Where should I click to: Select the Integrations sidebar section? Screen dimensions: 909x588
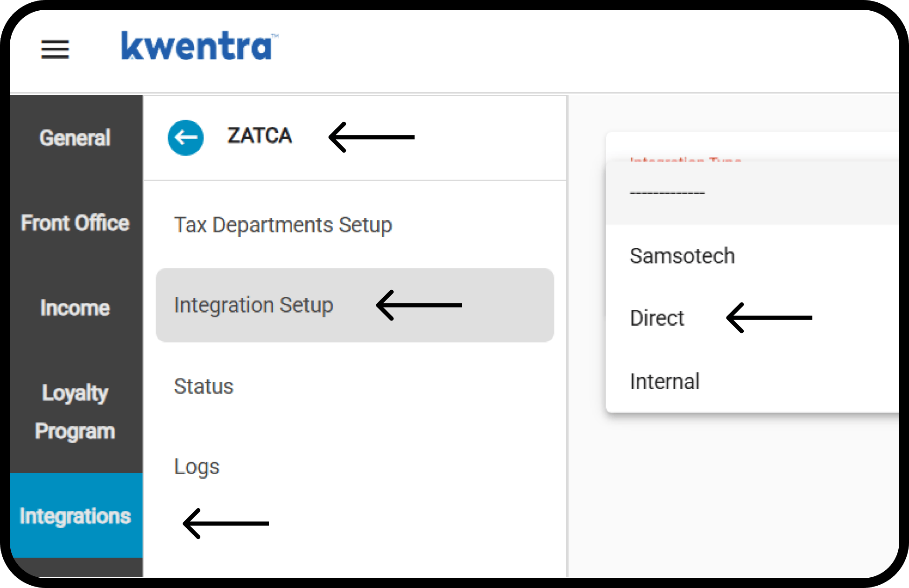75,515
